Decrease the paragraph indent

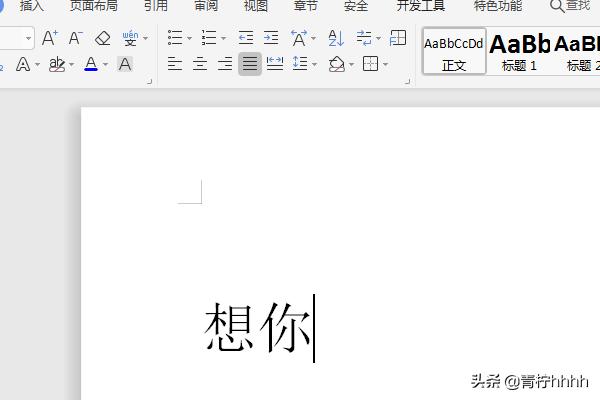pyautogui.click(x=246, y=38)
